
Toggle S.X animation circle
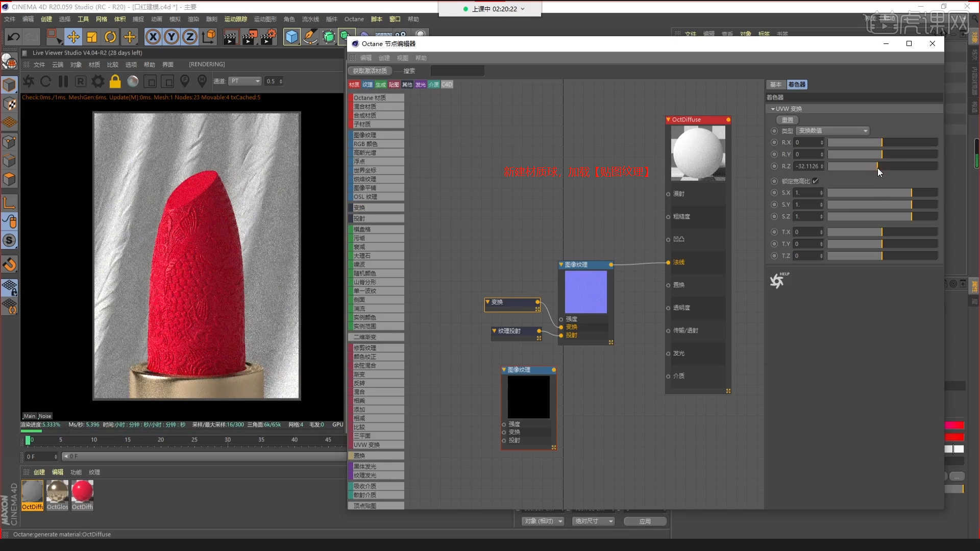(x=774, y=193)
